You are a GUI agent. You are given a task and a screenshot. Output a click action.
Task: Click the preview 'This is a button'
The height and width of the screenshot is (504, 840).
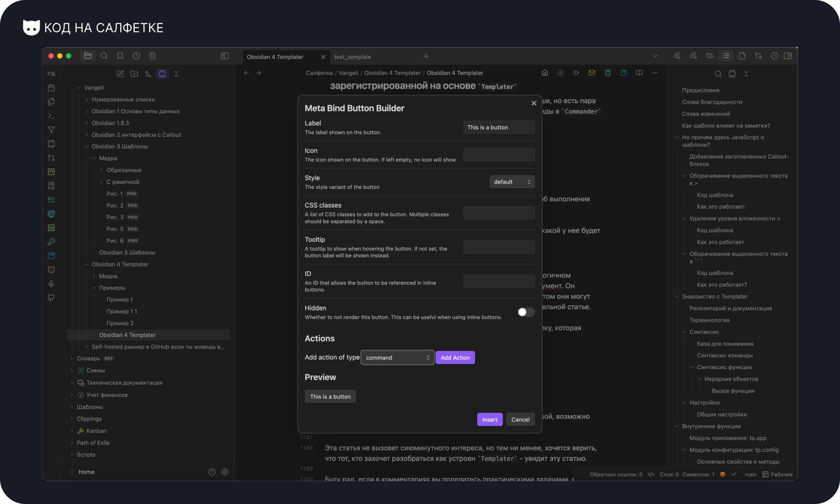[x=330, y=397]
